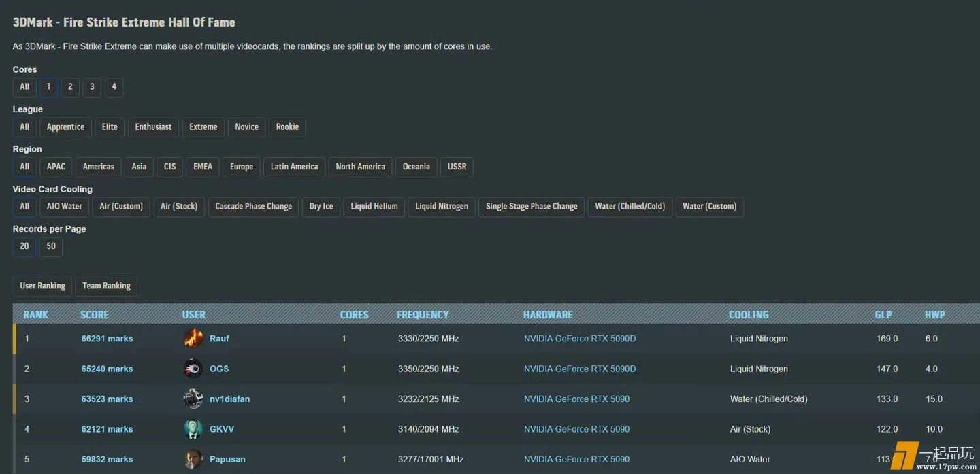The image size is (980, 474).
Task: Open Papusan user profile link
Action: [x=227, y=460]
